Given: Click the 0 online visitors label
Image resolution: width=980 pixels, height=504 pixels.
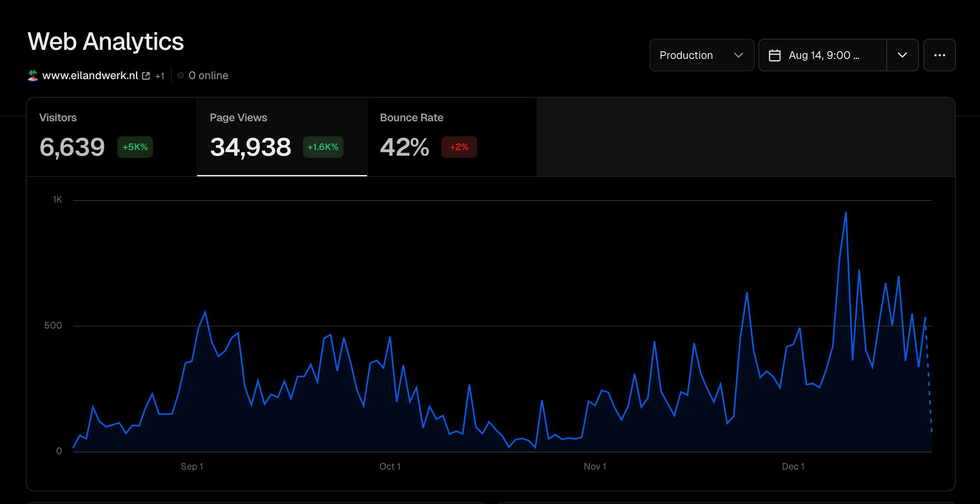Looking at the screenshot, I should [208, 76].
